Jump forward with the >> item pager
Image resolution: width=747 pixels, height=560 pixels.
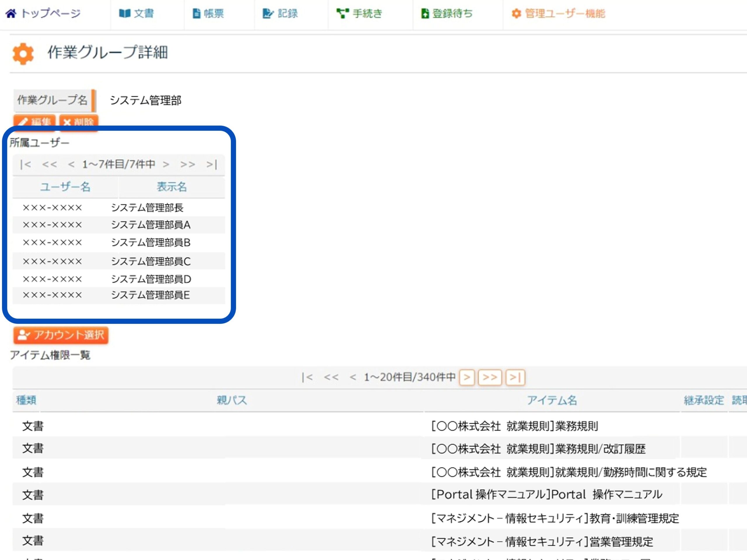[490, 377]
